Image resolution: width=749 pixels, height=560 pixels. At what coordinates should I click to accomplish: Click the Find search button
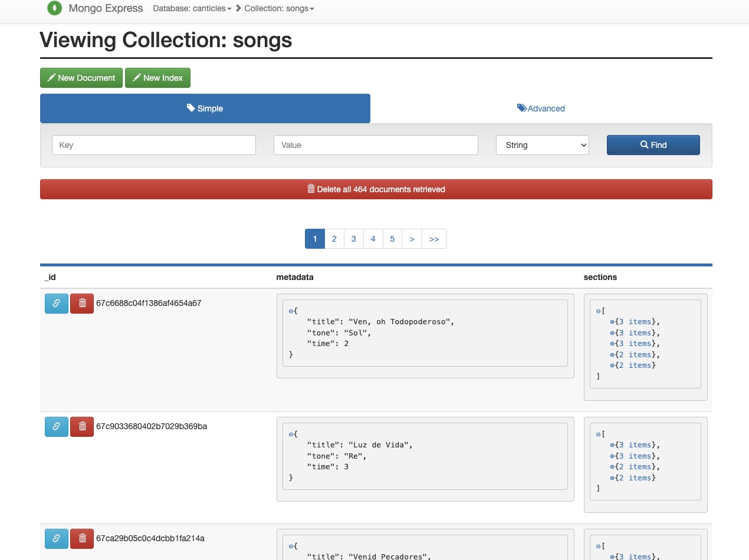tap(653, 145)
